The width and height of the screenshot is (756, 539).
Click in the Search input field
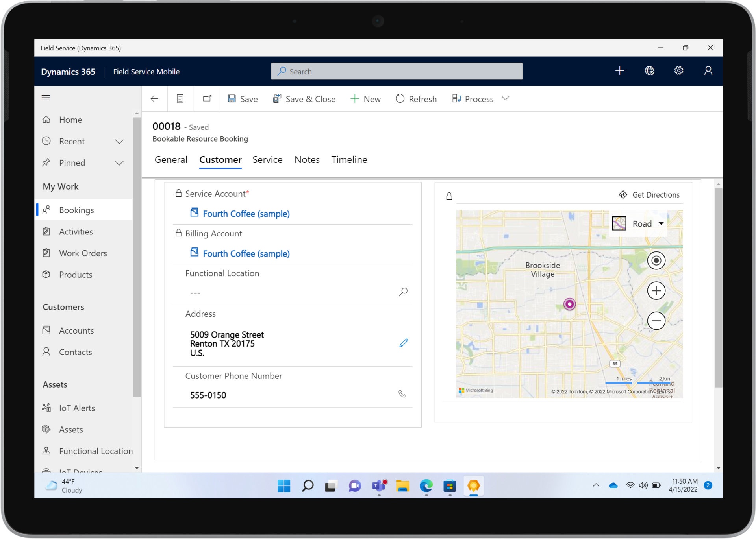tap(397, 72)
